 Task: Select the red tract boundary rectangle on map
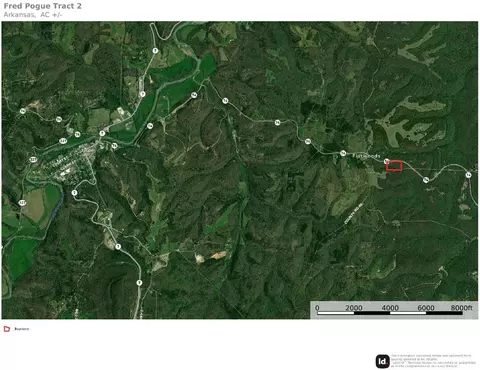(394, 166)
